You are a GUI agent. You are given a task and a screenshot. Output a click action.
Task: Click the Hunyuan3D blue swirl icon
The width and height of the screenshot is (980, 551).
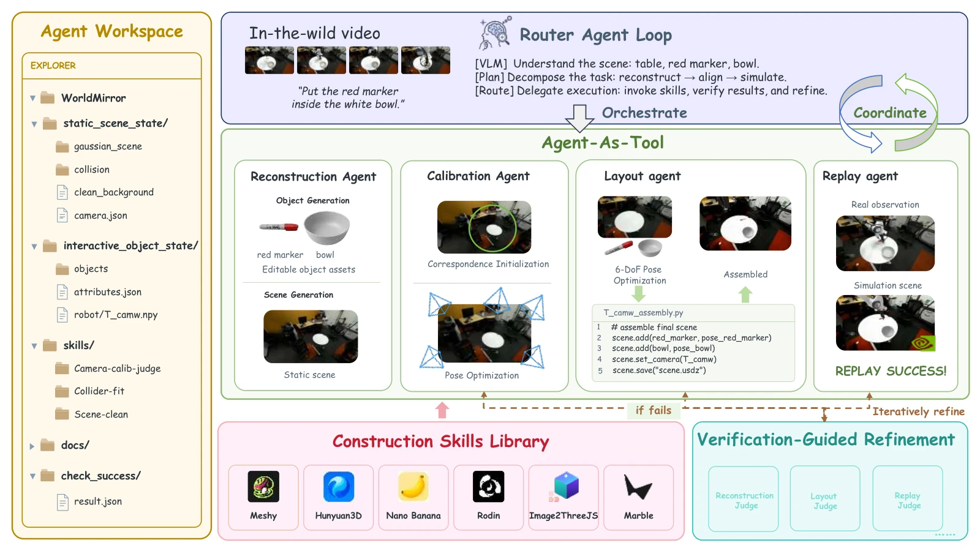coord(339,487)
